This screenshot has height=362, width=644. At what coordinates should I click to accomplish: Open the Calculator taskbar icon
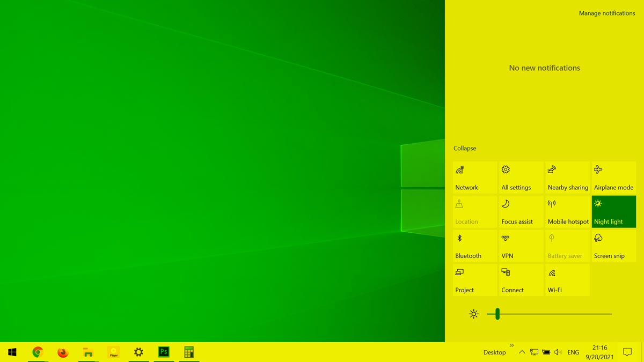(x=189, y=352)
